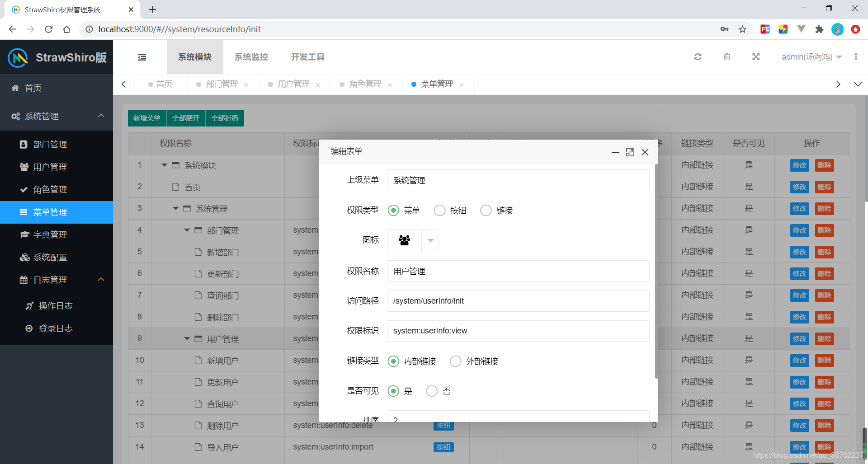This screenshot has height=464, width=868.
Task: Set 是否可见 to 是
Action: click(393, 391)
